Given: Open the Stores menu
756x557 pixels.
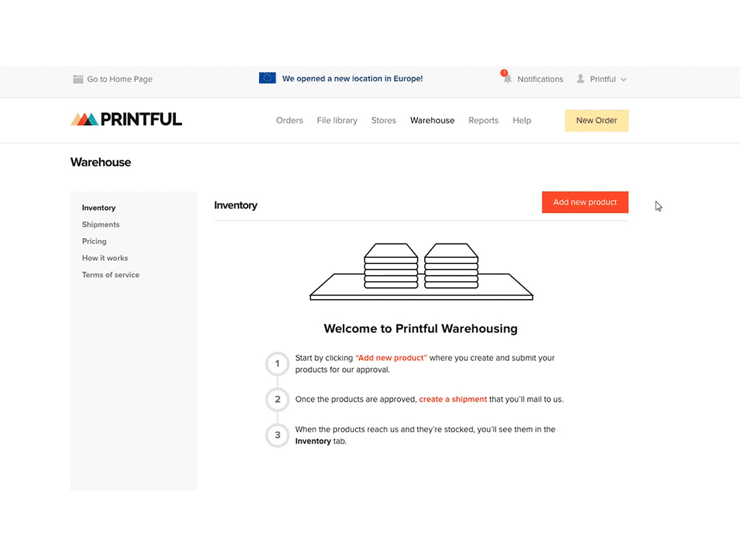Looking at the screenshot, I should 383,120.
